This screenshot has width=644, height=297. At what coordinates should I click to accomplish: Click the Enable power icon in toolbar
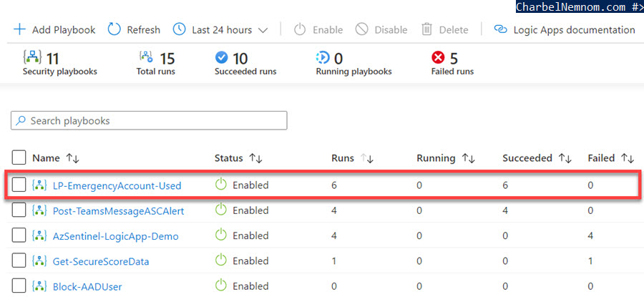tap(301, 29)
